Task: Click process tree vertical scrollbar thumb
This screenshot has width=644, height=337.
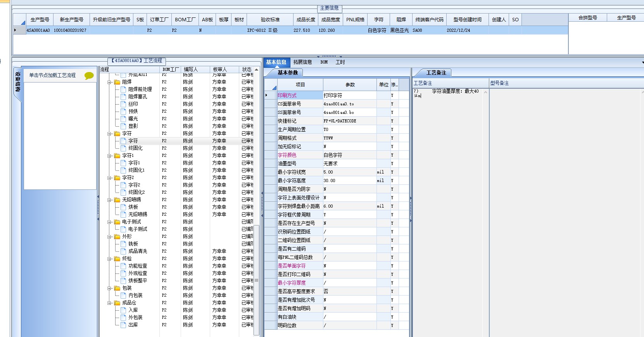Action: coord(256,280)
